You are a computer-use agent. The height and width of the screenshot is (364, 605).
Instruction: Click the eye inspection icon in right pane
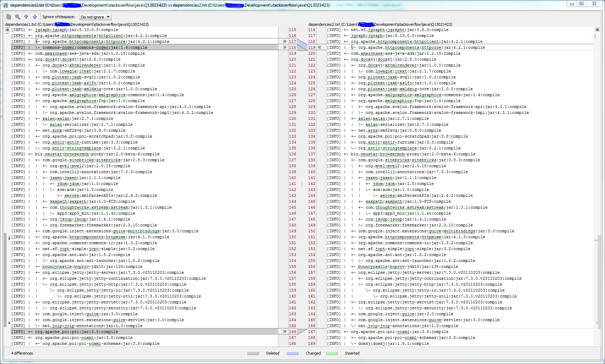[x=597, y=30]
